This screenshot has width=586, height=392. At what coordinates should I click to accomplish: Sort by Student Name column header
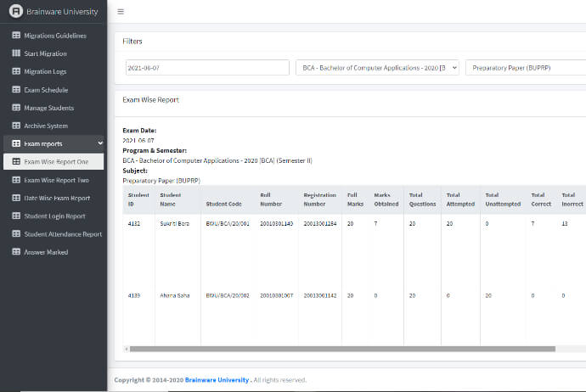pyautogui.click(x=171, y=199)
